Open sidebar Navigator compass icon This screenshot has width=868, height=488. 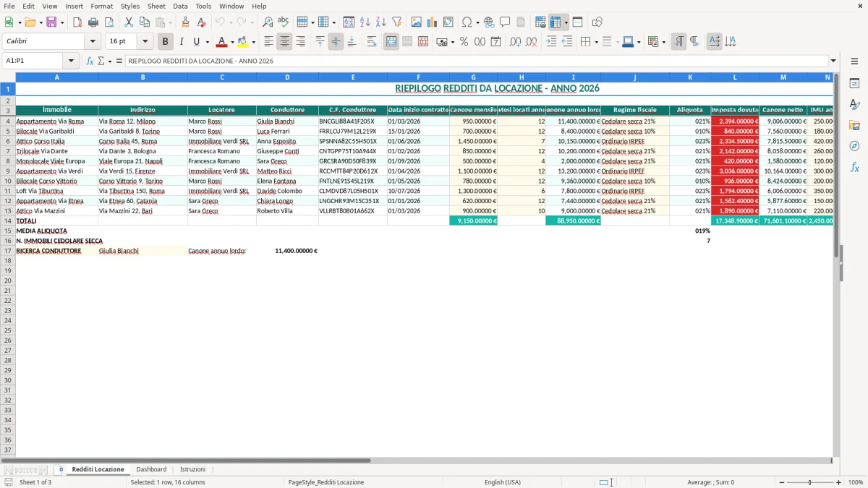click(x=854, y=146)
